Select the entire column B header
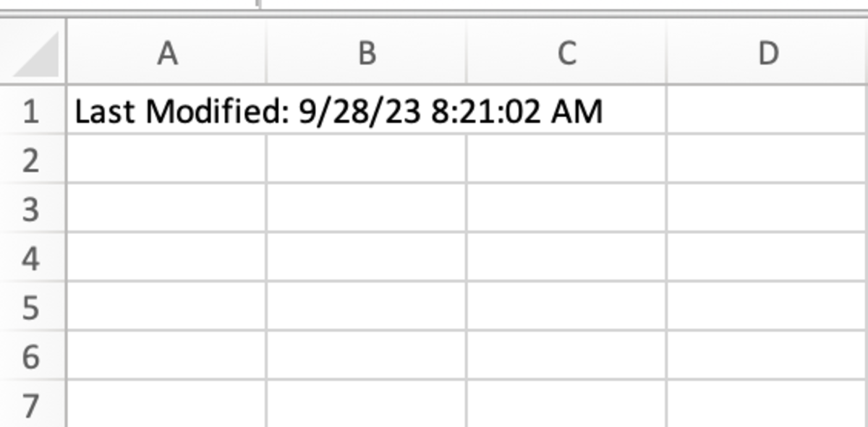This screenshot has width=868, height=427. (x=367, y=51)
